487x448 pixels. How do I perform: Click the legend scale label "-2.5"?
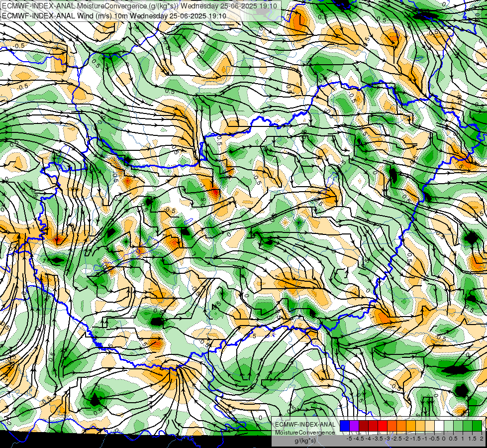(x=397, y=439)
